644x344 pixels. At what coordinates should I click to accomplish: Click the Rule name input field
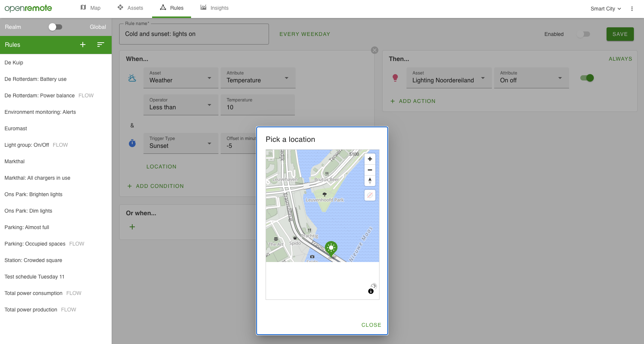194,34
